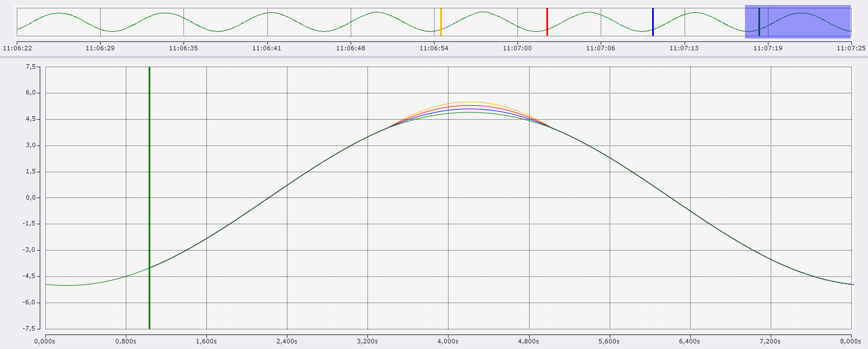The height and width of the screenshot is (349, 868).
Task: Click the highlighted blue selection window in overview
Action: point(798,22)
